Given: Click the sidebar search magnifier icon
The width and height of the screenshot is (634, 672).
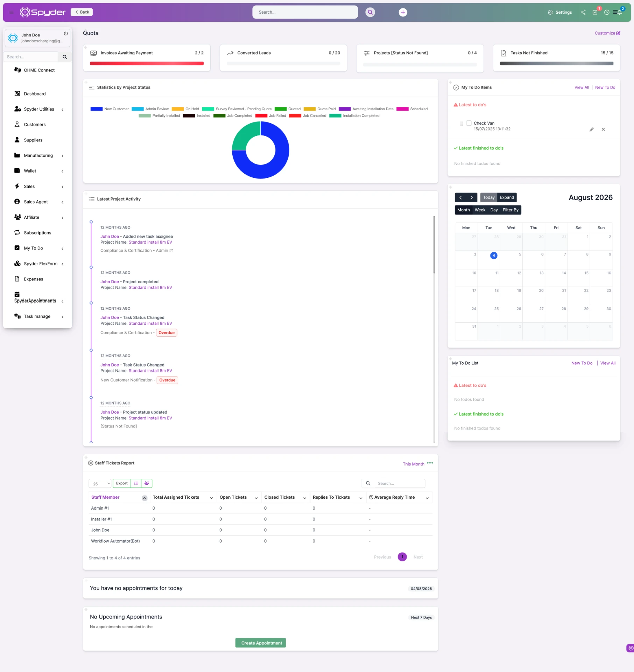Looking at the screenshot, I should 65,57.
